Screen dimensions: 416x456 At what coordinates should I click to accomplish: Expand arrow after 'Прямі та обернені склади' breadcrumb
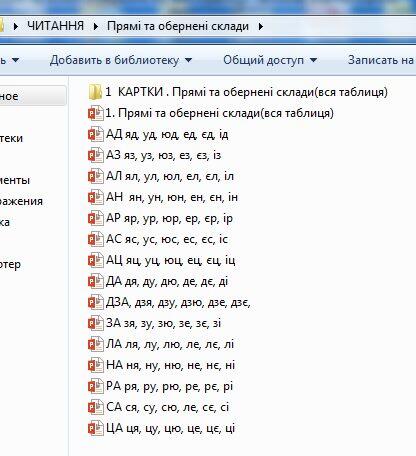(260, 26)
